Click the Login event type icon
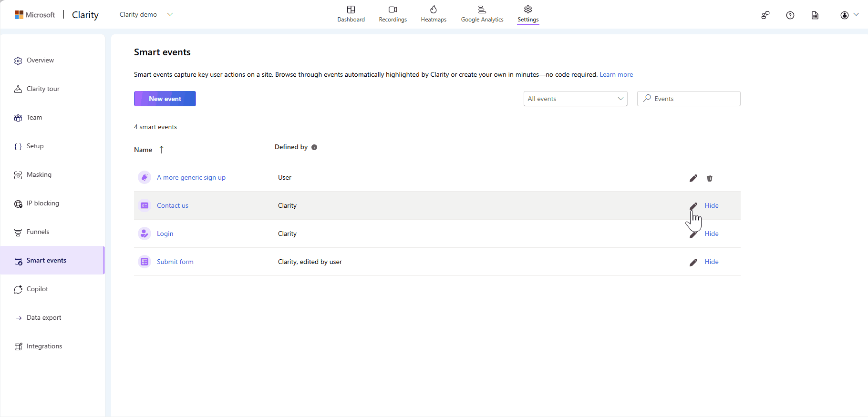 145,234
